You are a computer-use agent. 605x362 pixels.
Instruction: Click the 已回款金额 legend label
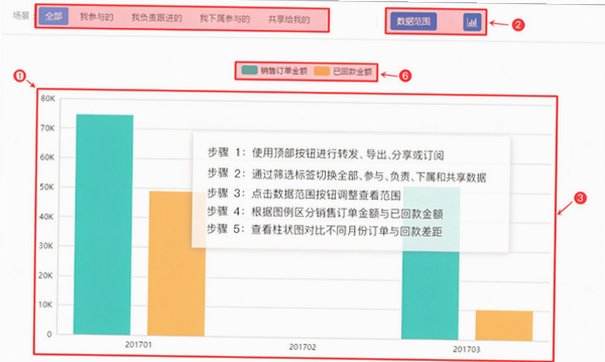[x=352, y=72]
